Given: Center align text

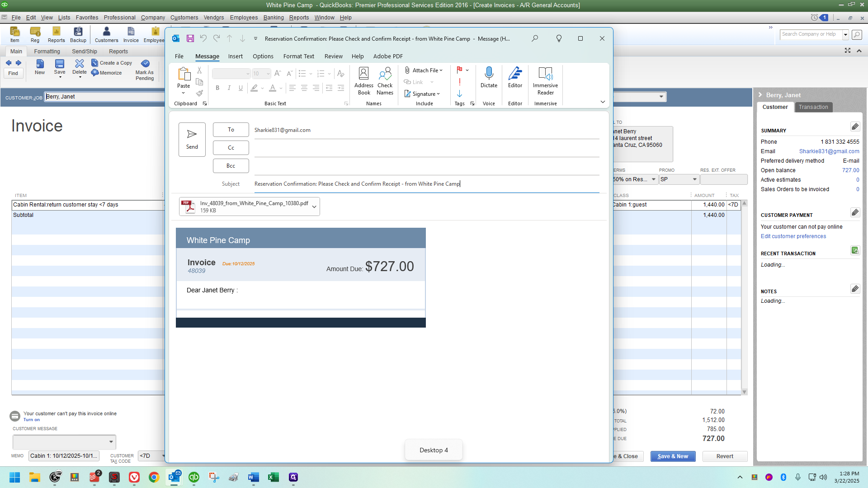Looking at the screenshot, I should (304, 88).
